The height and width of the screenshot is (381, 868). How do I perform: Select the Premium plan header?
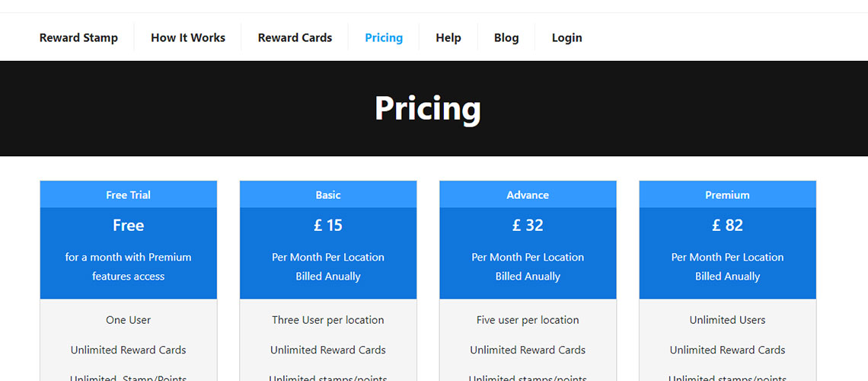coord(727,195)
